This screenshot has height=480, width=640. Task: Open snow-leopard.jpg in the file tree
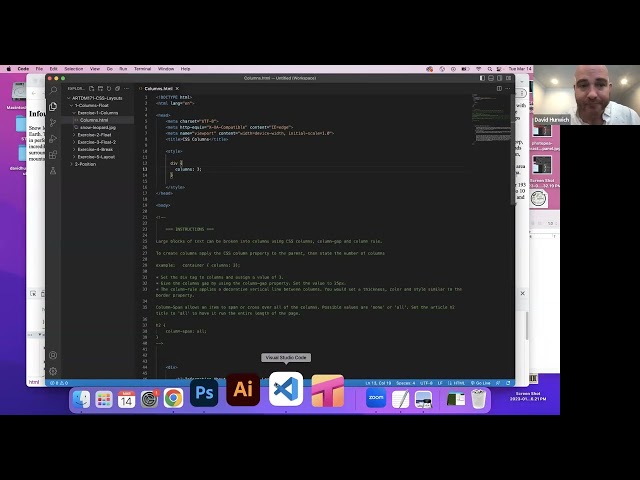point(98,127)
